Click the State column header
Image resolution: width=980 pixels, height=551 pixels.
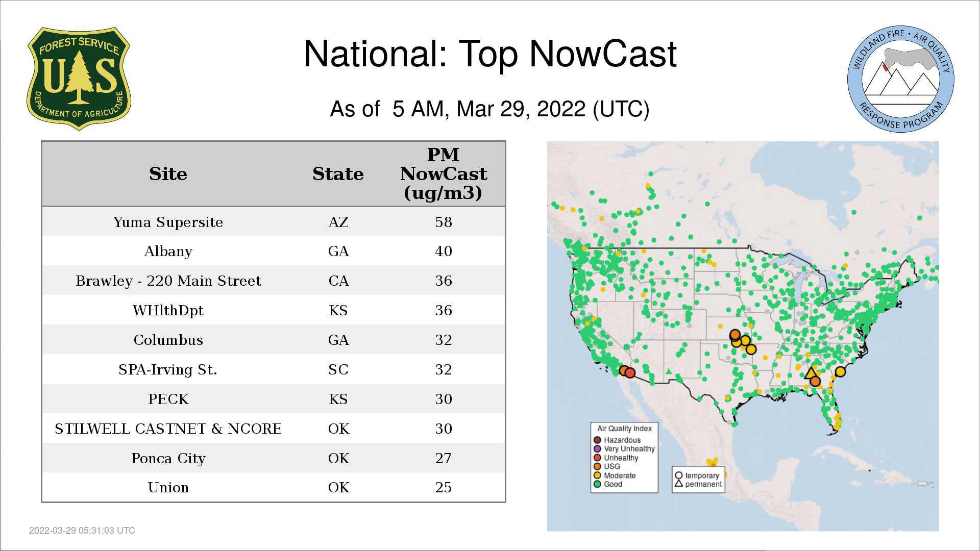(x=338, y=174)
